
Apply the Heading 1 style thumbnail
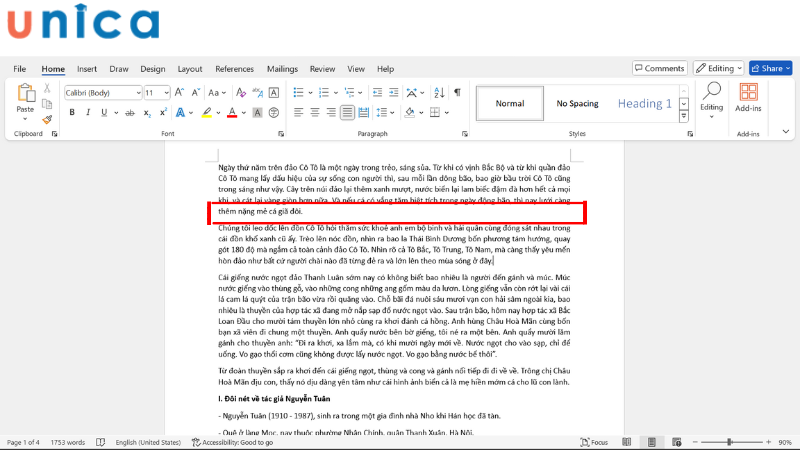pos(645,103)
